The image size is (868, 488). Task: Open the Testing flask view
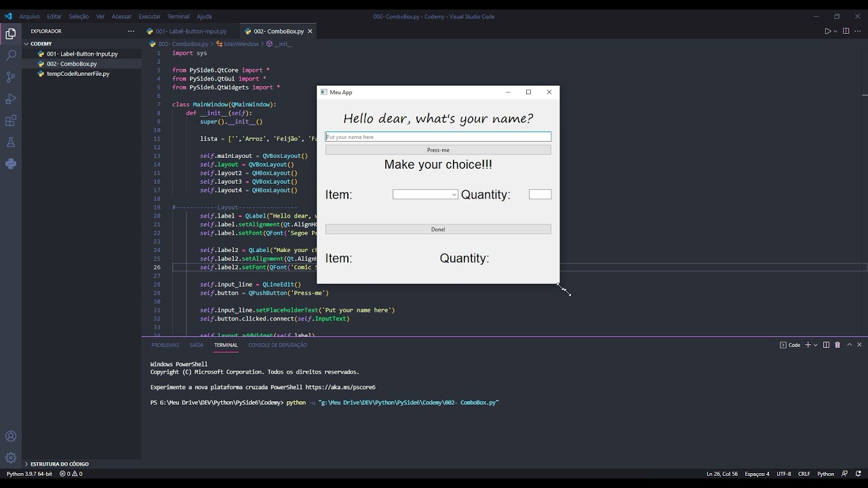click(11, 142)
